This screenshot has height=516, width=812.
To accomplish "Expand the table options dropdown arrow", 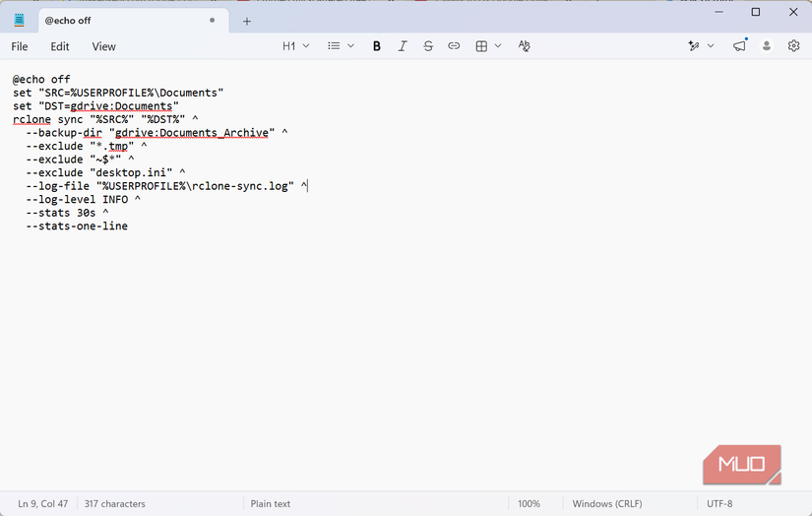I will [498, 46].
